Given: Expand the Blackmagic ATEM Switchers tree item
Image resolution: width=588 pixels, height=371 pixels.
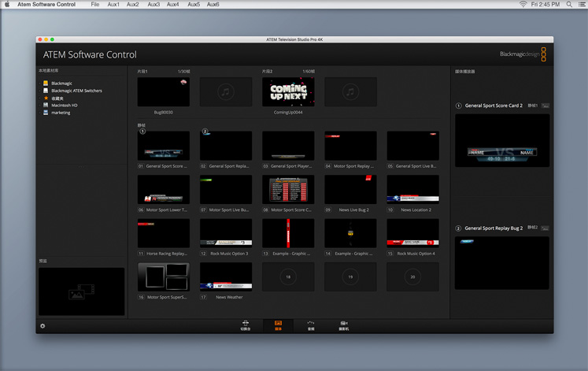Looking at the screenshot, I should click(76, 91).
